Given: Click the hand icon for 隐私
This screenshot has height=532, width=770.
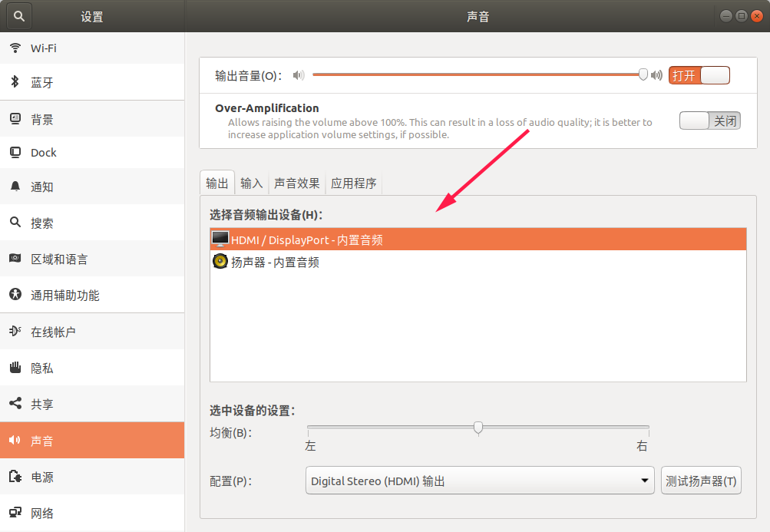Looking at the screenshot, I should pyautogui.click(x=15, y=367).
